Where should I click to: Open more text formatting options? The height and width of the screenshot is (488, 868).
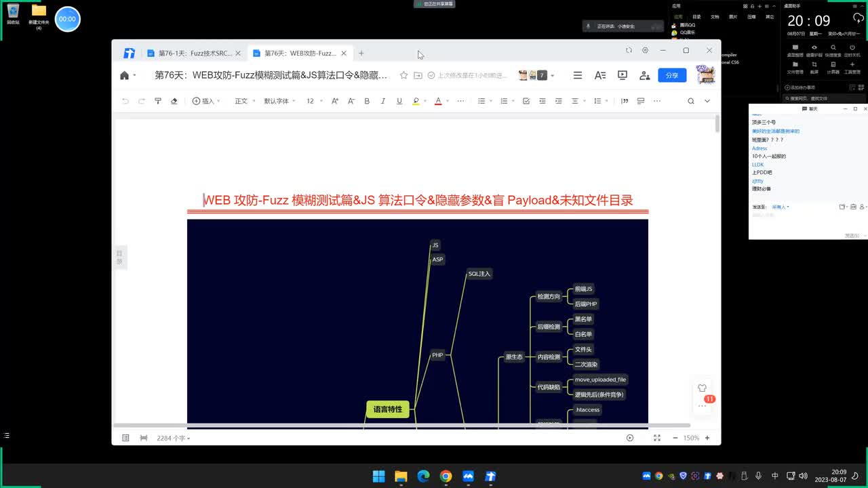tap(461, 101)
